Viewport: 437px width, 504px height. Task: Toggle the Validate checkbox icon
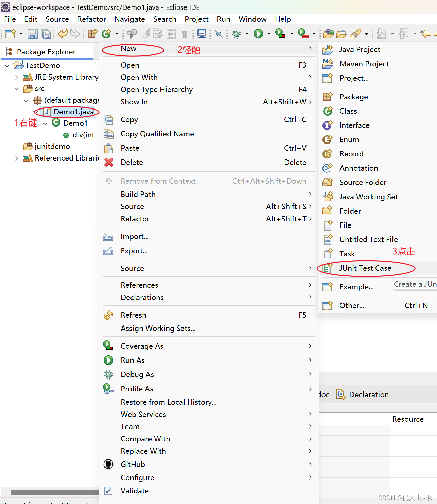(108, 491)
